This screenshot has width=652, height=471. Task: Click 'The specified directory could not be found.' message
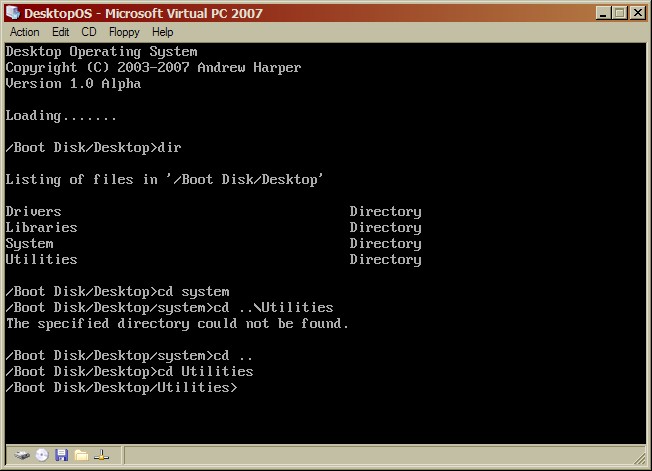[x=177, y=323]
